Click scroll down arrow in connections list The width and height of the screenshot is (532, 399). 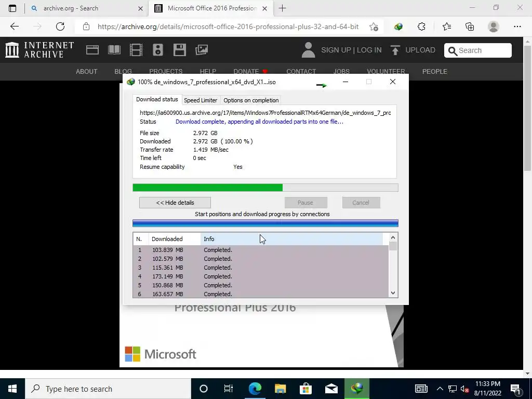pyautogui.click(x=393, y=293)
